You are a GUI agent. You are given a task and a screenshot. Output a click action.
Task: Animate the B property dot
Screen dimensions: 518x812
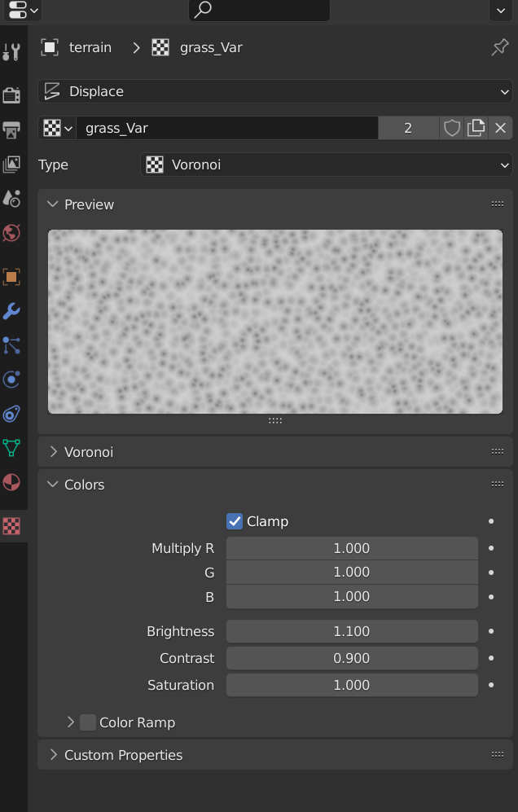[491, 596]
